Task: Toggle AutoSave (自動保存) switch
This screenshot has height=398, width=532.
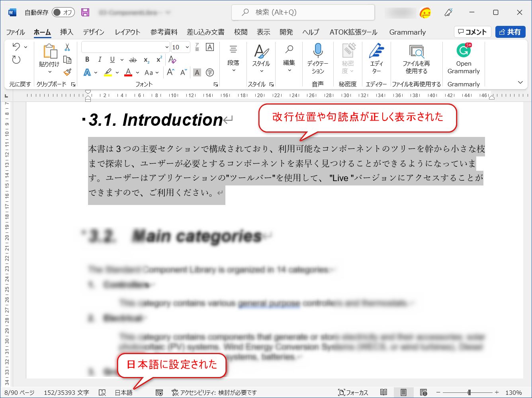Action: (63, 12)
